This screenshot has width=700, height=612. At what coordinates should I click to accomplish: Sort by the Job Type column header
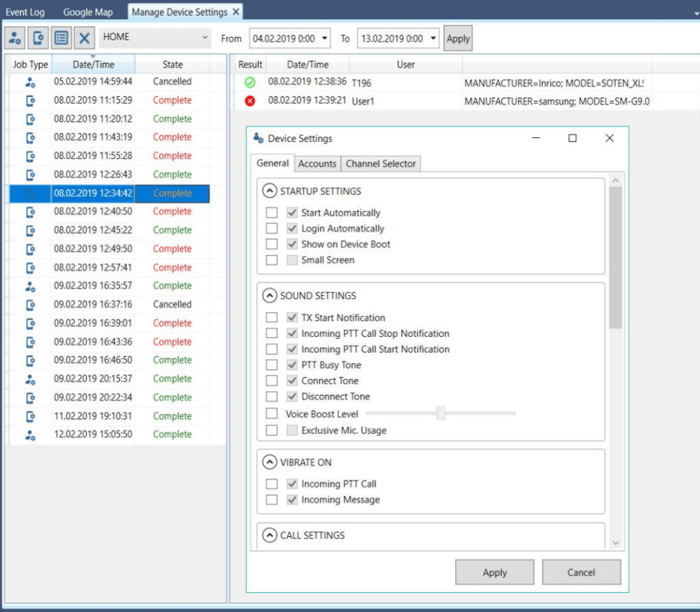pyautogui.click(x=30, y=64)
